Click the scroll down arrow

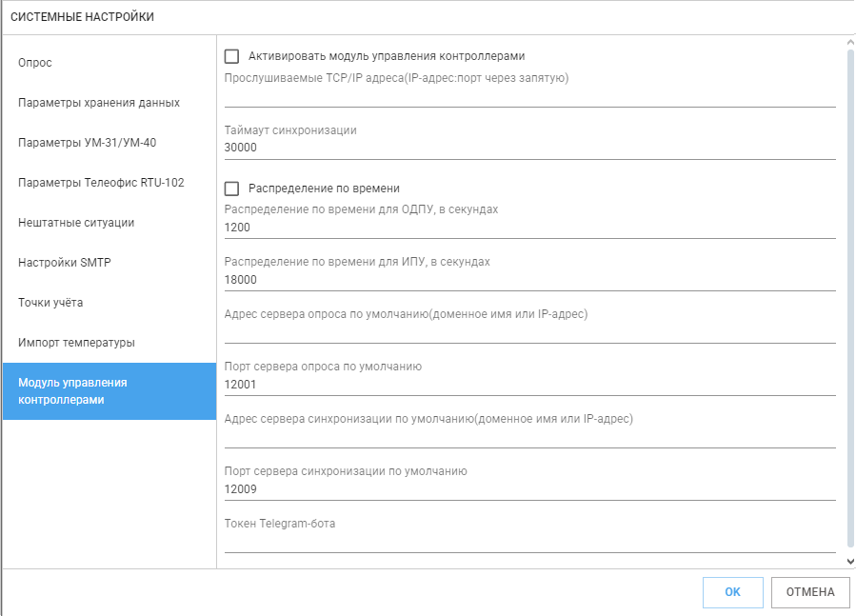coord(850,561)
